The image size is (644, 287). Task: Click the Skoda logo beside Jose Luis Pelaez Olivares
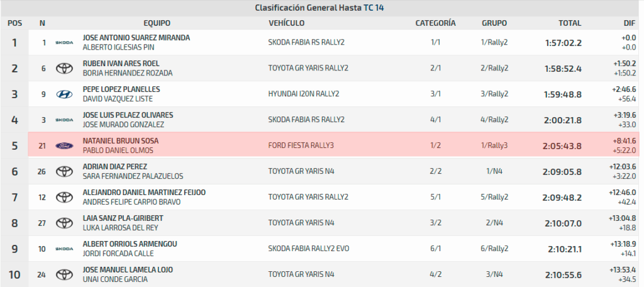click(x=65, y=120)
